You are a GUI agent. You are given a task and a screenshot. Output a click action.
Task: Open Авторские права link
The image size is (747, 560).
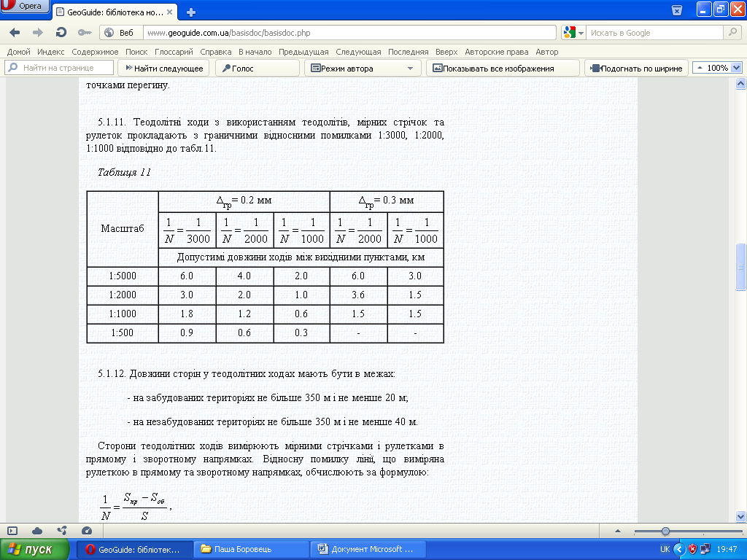pyautogui.click(x=496, y=52)
